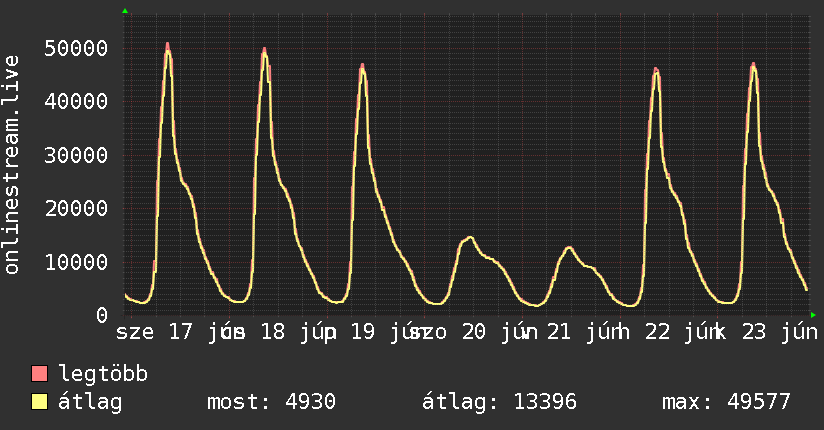Image resolution: width=824 pixels, height=430 pixels.
Task: Click the 10000 y-axis label
Action: pos(76,262)
